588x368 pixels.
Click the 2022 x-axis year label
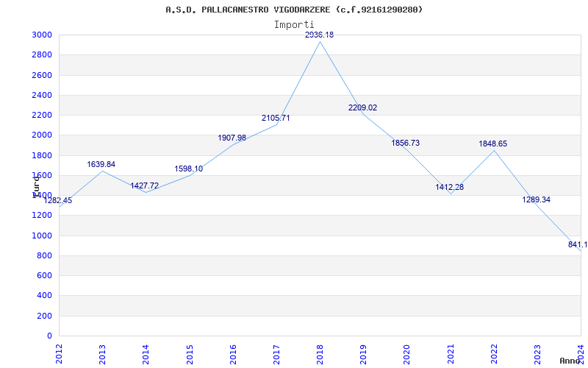[494, 354]
